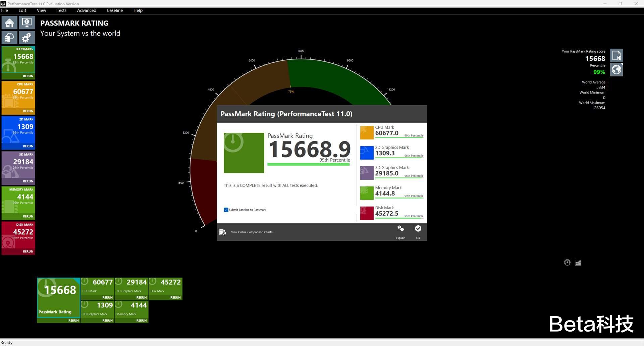Click the 15668.9 rating score text
The height and width of the screenshot is (346, 644).
click(309, 149)
